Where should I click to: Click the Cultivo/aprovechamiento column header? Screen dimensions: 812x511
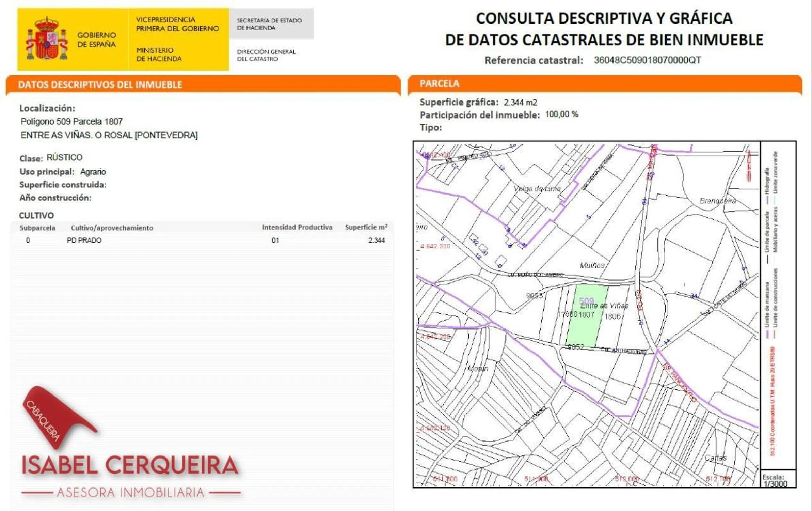[x=112, y=228]
